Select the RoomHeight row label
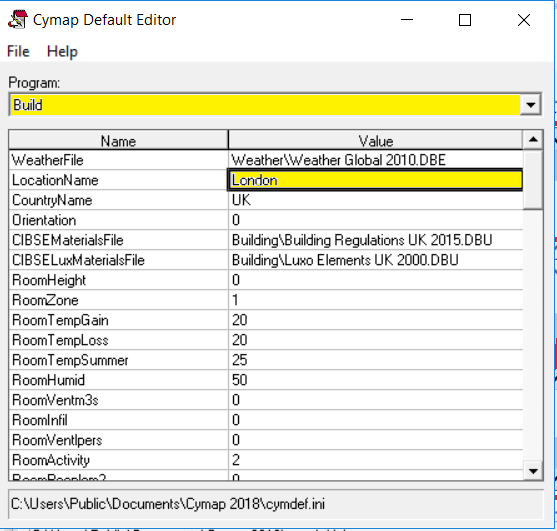The height and width of the screenshot is (531, 557). coord(118,280)
